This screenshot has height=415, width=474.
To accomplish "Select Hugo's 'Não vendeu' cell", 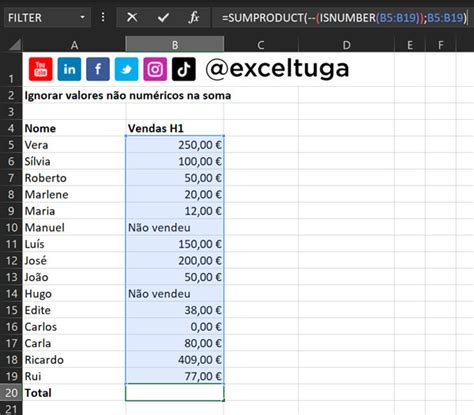I will coord(175,294).
